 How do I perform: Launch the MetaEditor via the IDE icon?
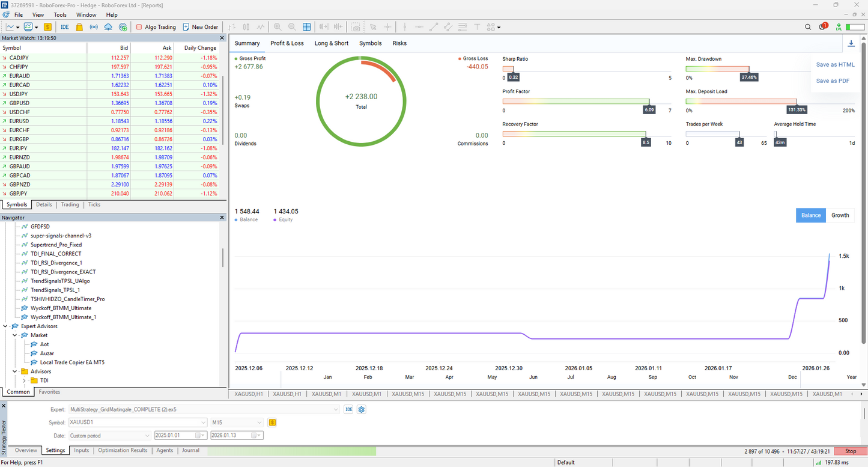[64, 26]
